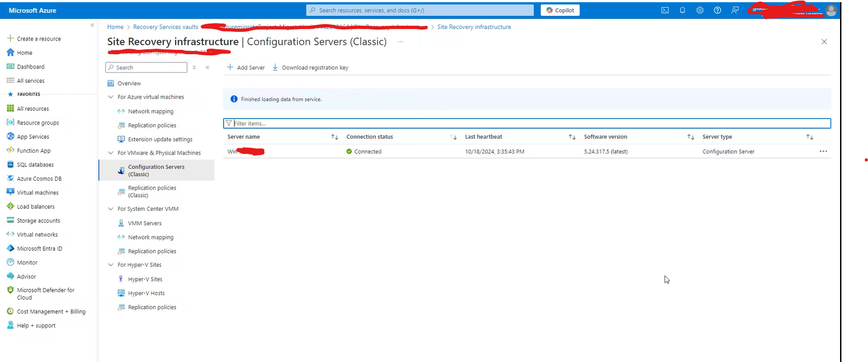Open Replication policies (Classic)

tap(147, 191)
